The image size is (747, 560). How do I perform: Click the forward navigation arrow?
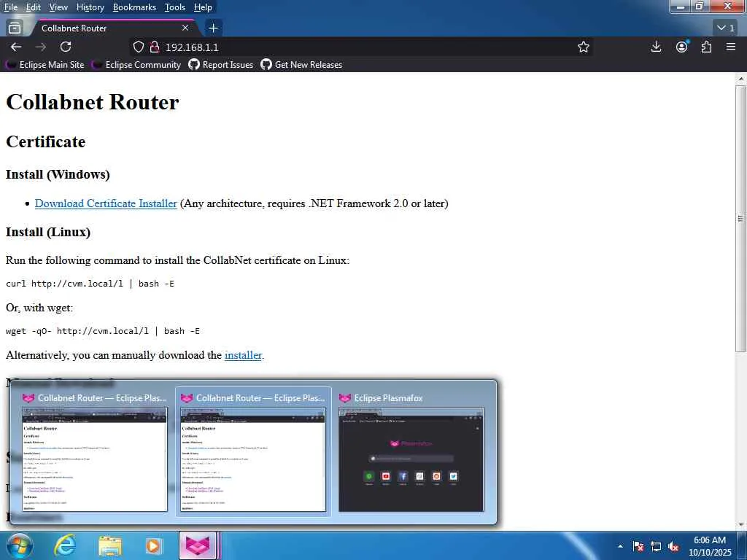[x=41, y=47]
